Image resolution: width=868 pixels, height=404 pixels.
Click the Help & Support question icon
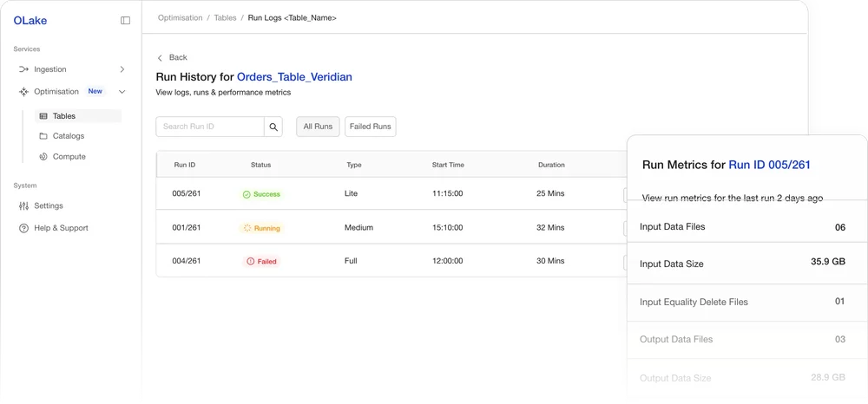tap(23, 228)
